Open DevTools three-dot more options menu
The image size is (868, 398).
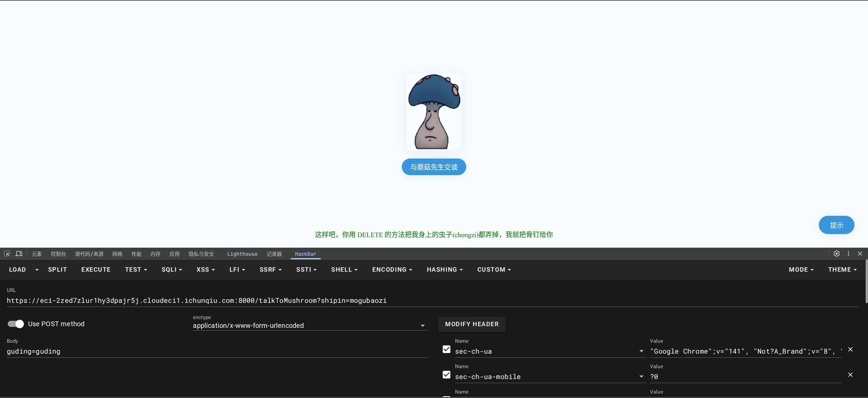coord(848,254)
